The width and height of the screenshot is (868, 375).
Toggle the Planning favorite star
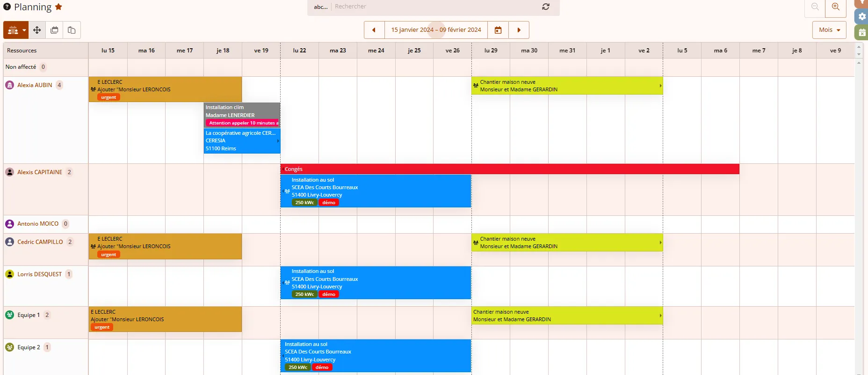click(58, 7)
